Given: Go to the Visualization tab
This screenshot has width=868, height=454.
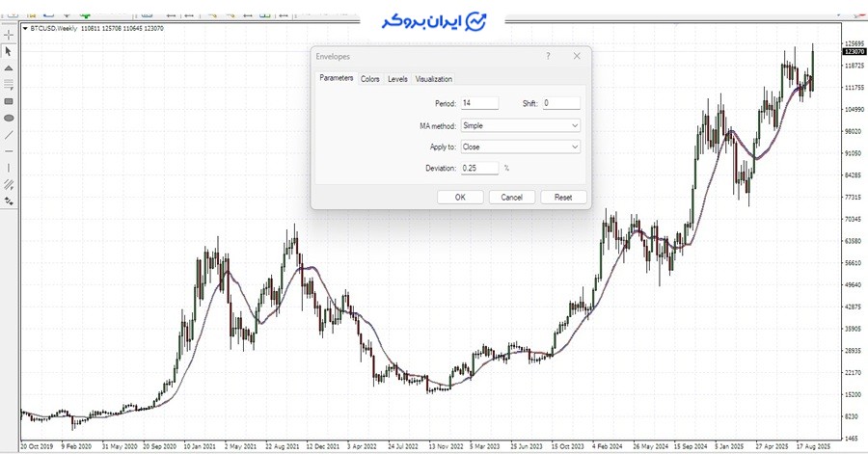Looking at the screenshot, I should (x=433, y=79).
